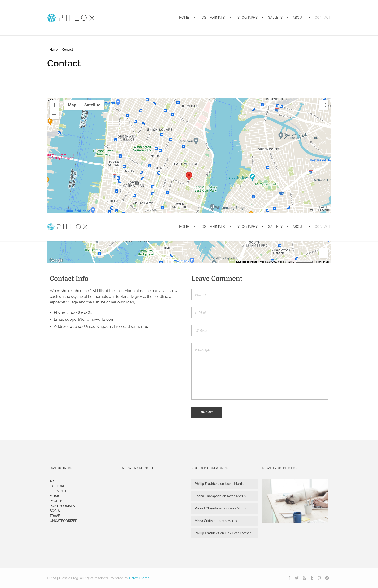Screen dimensions: 378x588
Task: Click the Name input field
Action: click(x=259, y=294)
